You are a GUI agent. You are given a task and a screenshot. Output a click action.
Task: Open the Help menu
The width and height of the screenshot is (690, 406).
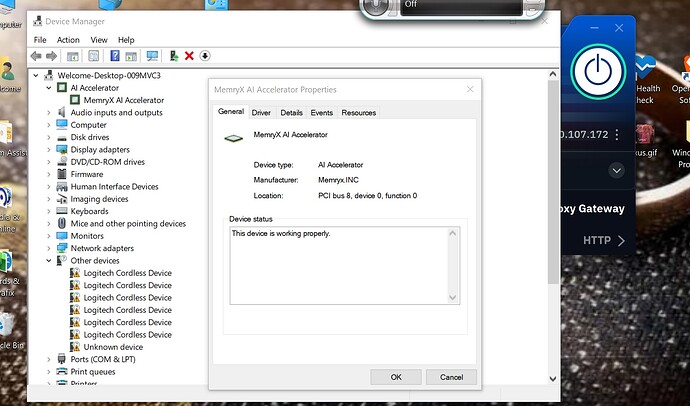(x=126, y=40)
